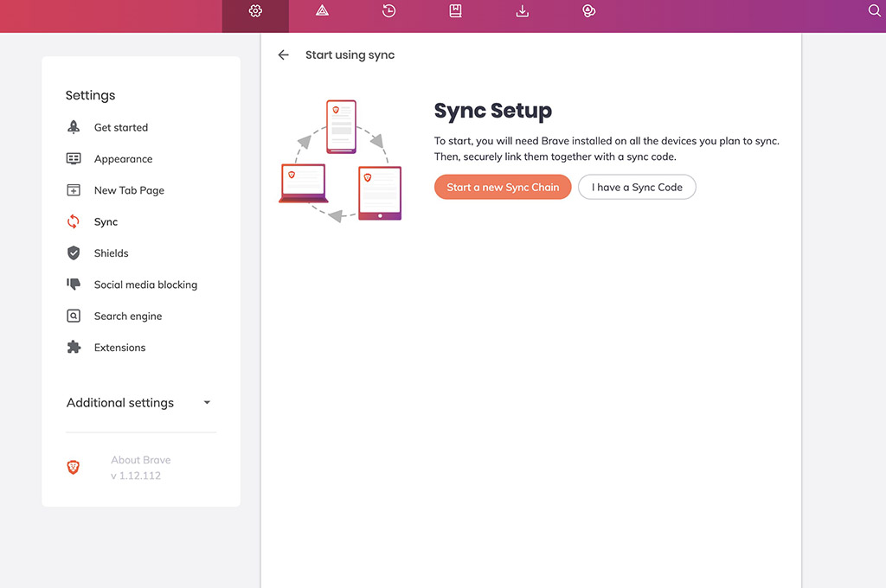Go to New Tab Page settings
This screenshot has width=886, height=588.
[129, 191]
